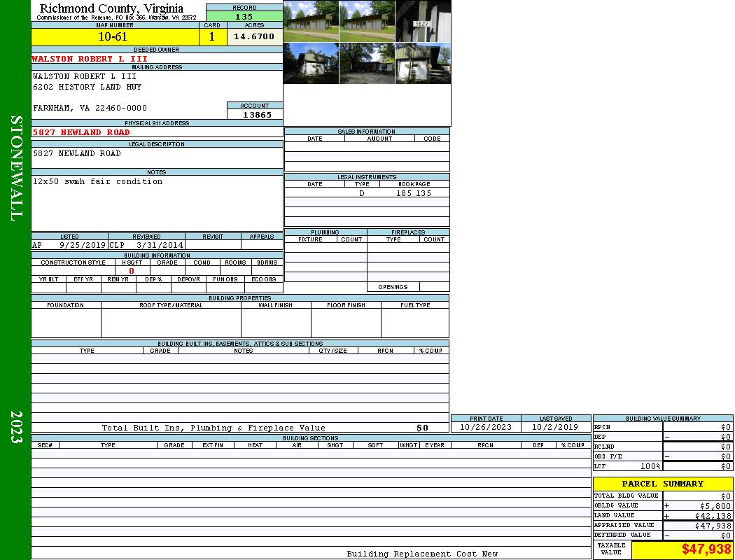Select the TOTAL BLDG VALUE amount $0
This screenshot has height=560, width=735.
click(726, 496)
